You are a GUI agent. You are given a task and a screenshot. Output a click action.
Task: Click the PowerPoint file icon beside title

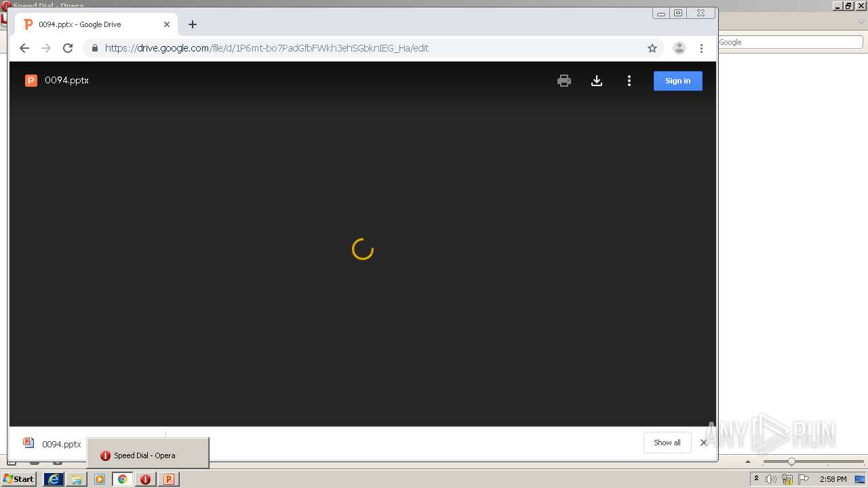(31, 81)
